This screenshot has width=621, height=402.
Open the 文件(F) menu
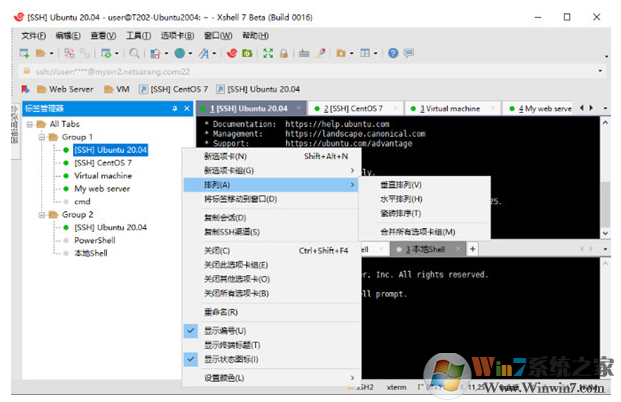pos(33,36)
